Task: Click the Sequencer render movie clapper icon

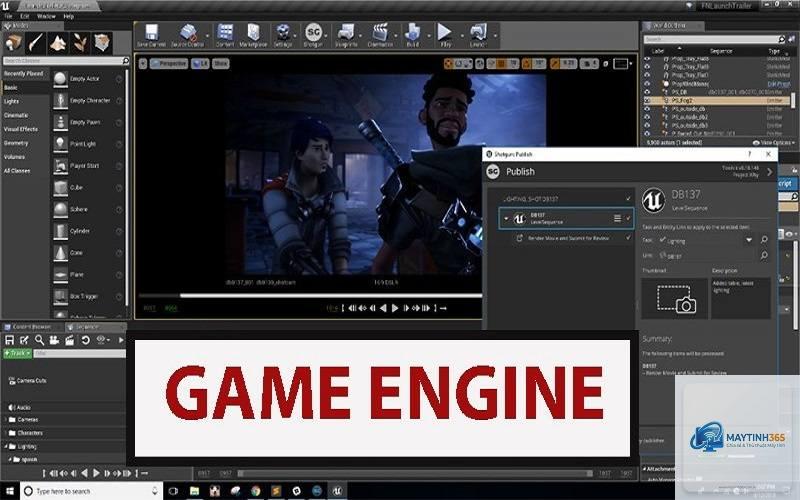Action: 69,340
